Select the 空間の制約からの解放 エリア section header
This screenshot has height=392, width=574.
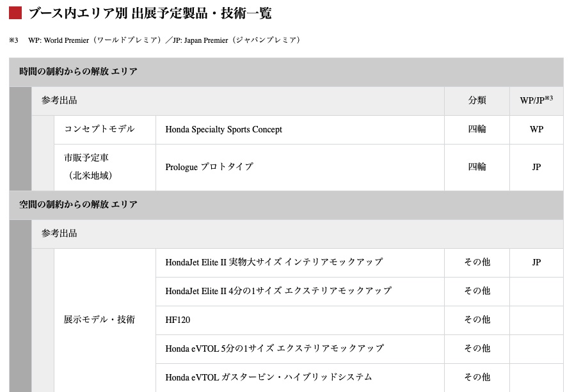click(78, 205)
